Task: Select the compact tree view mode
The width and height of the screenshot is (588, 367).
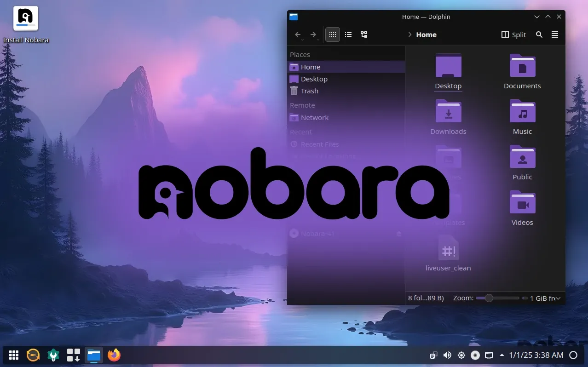Action: pyautogui.click(x=364, y=34)
